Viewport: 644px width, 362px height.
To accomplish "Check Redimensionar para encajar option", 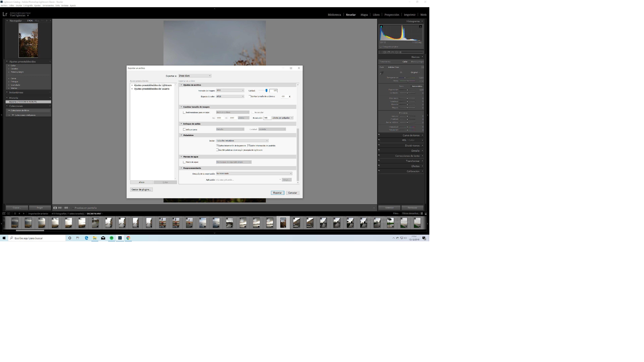I will [x=184, y=112].
